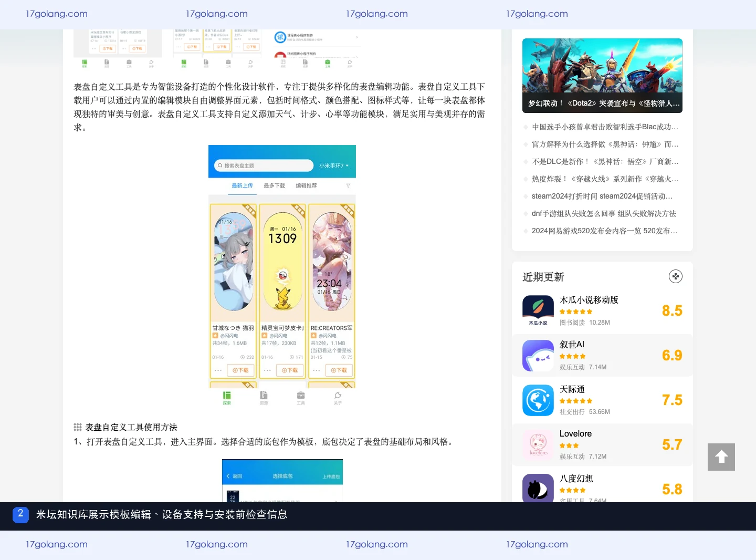This screenshot has width=756, height=560.
Task: Open the Dota2 怪物猎人 banner image
Action: click(602, 76)
